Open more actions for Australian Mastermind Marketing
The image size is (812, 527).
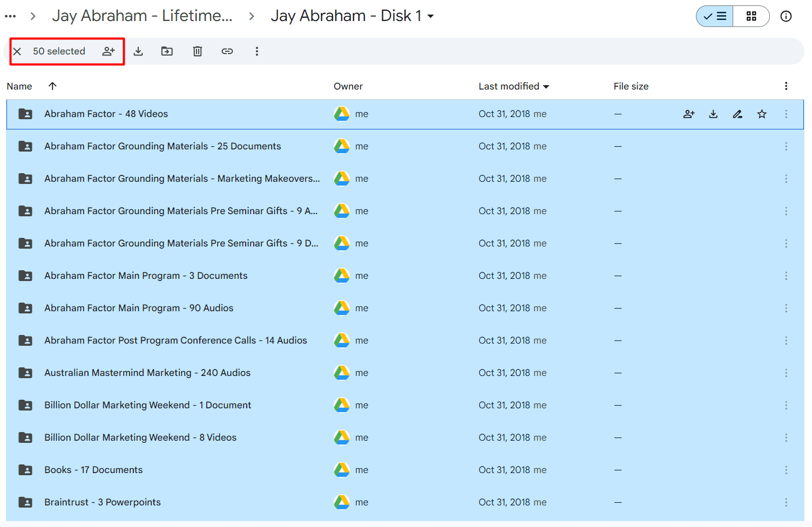click(786, 373)
